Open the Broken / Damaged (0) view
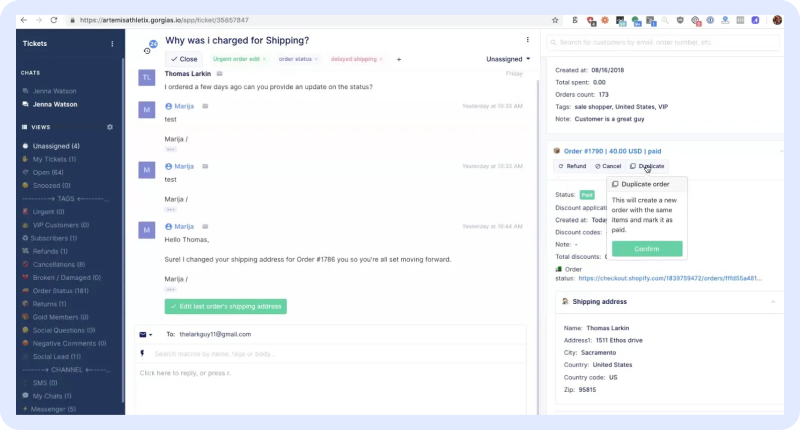 [x=67, y=278]
